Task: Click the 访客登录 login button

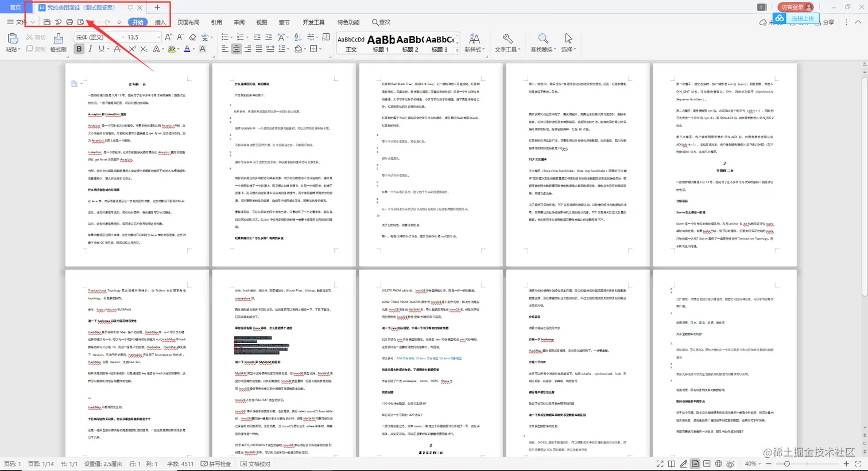Action: 796,7
